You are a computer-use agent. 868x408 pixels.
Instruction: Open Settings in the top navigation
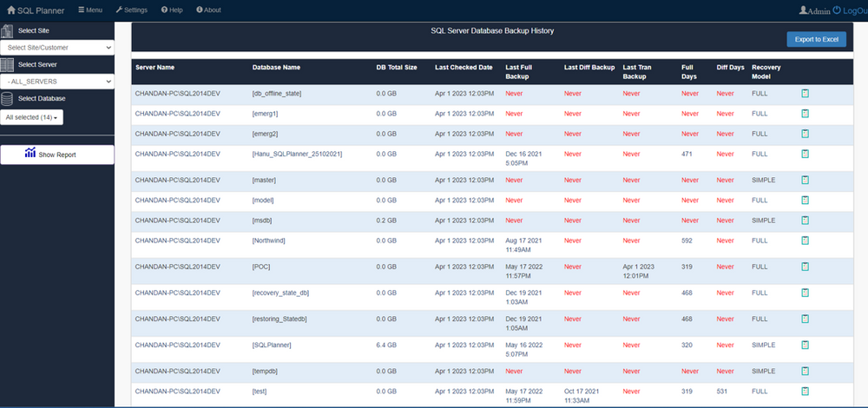pos(131,10)
